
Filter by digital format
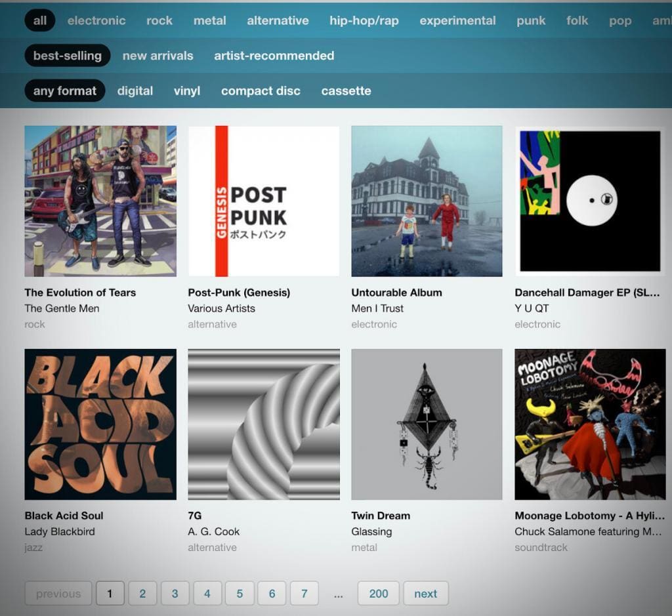[x=135, y=91]
